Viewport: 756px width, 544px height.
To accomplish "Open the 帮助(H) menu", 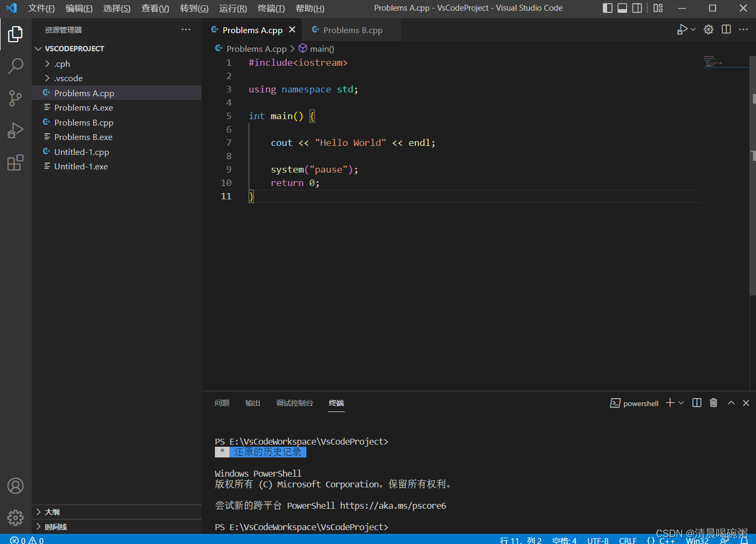I will tap(310, 8).
